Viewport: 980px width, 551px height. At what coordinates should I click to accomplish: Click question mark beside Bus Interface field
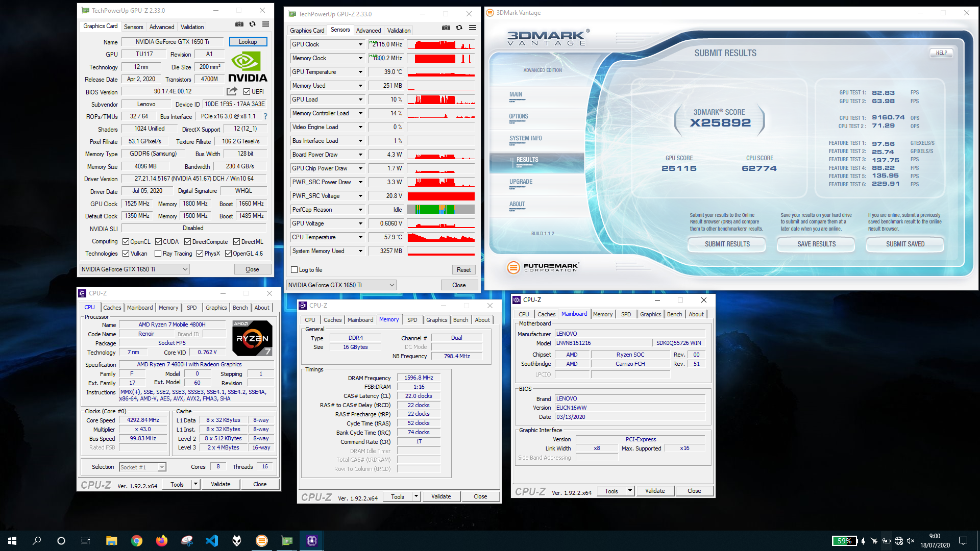coord(265,116)
